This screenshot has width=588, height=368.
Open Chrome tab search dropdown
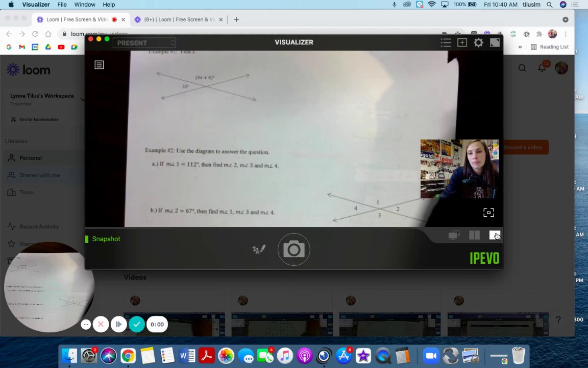coord(566,19)
